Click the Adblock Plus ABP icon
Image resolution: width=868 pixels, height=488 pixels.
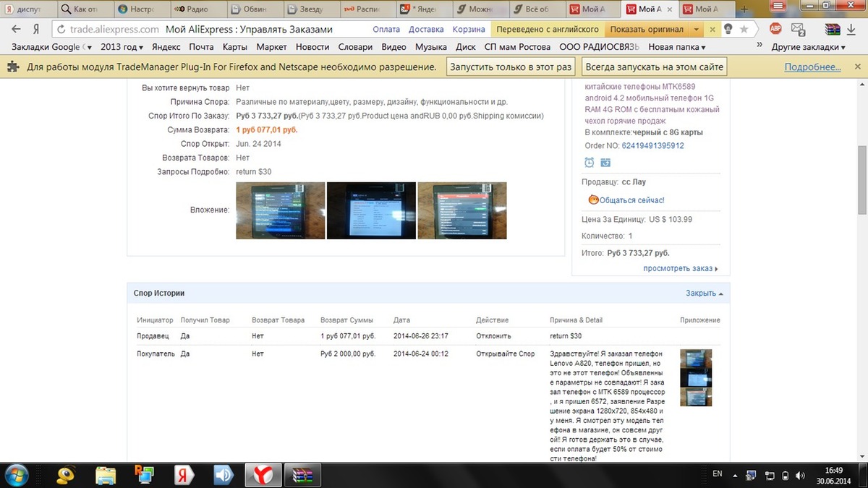coord(775,29)
